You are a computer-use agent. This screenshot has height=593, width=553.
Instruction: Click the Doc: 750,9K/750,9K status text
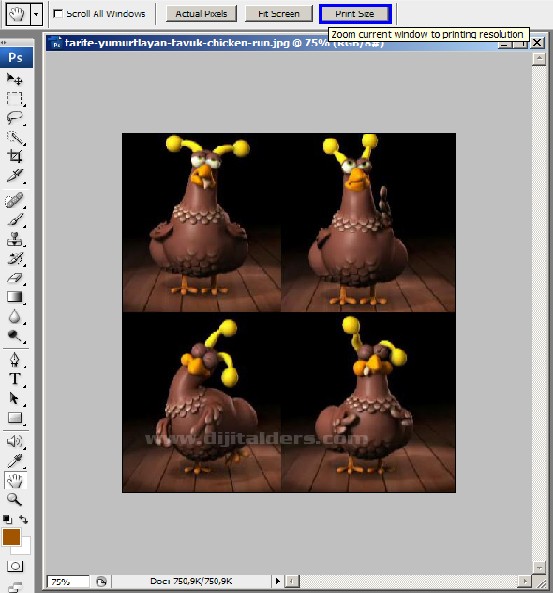click(x=191, y=581)
